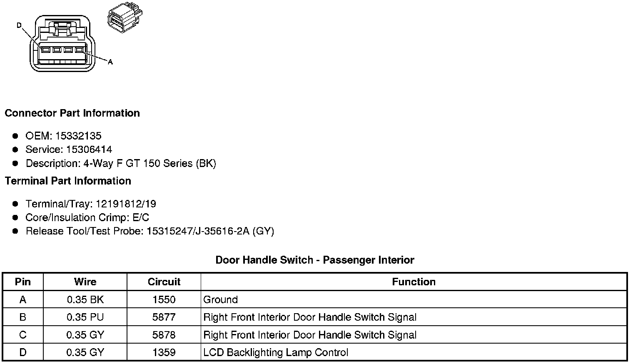This screenshot has height=364, width=633.
Task: Select the Ground function cell
Action: [220, 299]
